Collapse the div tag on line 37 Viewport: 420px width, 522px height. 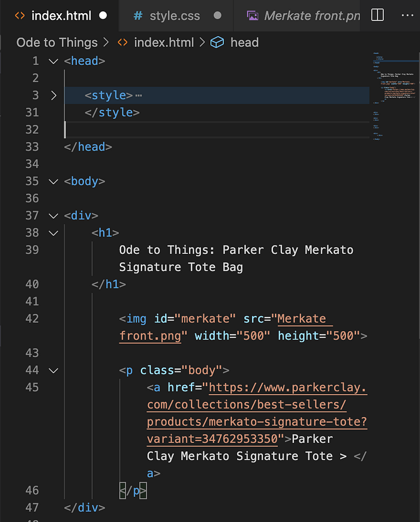point(53,216)
